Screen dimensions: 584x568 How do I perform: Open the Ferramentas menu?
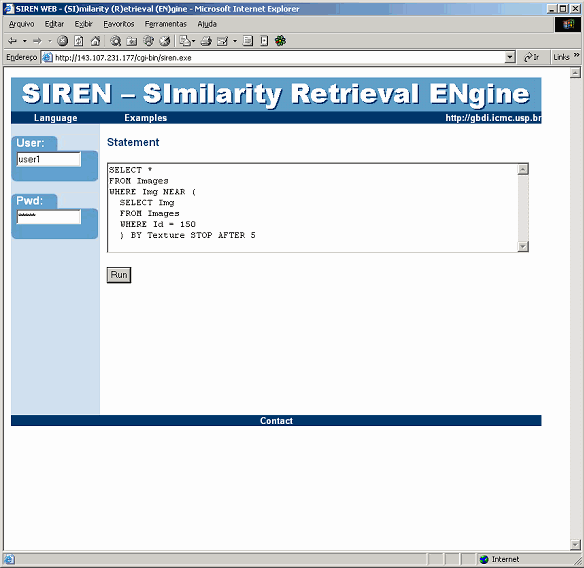pyautogui.click(x=166, y=24)
